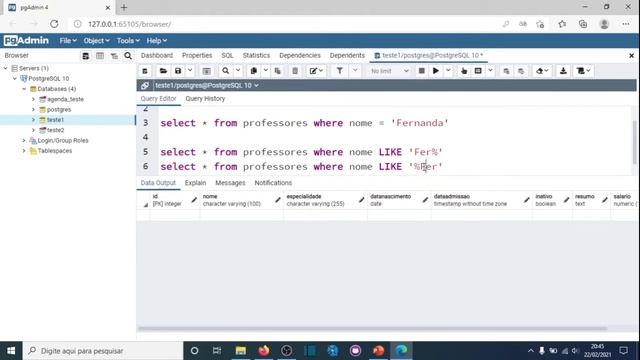This screenshot has width=640, height=360.
Task: Open the save options dropdown arrow
Action: (190, 71)
